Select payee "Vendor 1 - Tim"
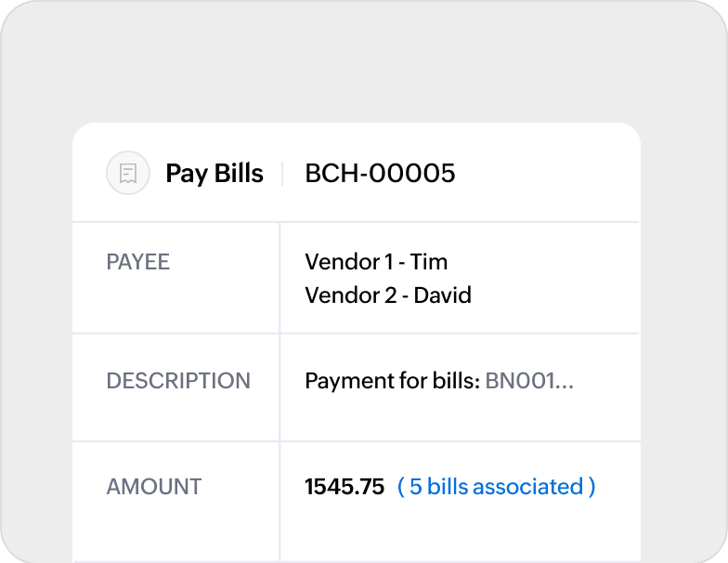Screen dimensions: 728x563 (376, 262)
